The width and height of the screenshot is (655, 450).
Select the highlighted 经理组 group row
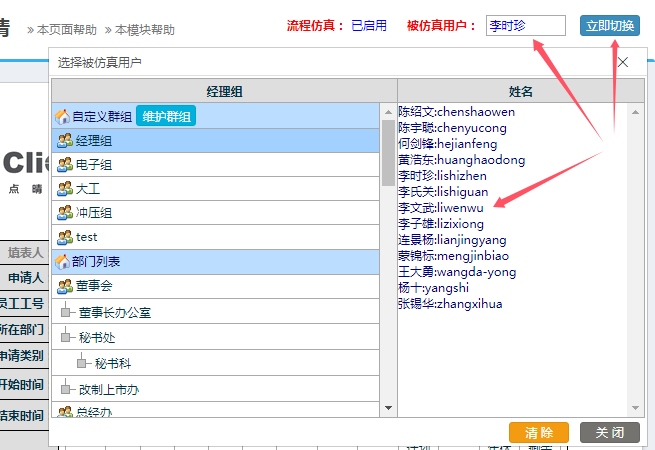coord(93,141)
